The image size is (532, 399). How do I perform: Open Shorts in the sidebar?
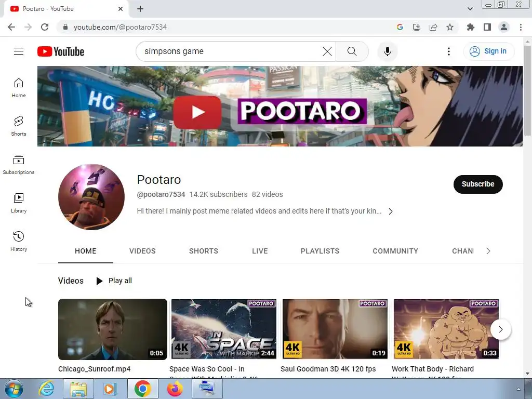tap(19, 126)
